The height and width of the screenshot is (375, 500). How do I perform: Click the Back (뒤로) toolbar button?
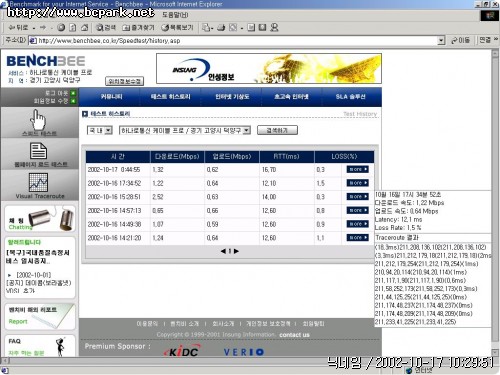(19, 28)
